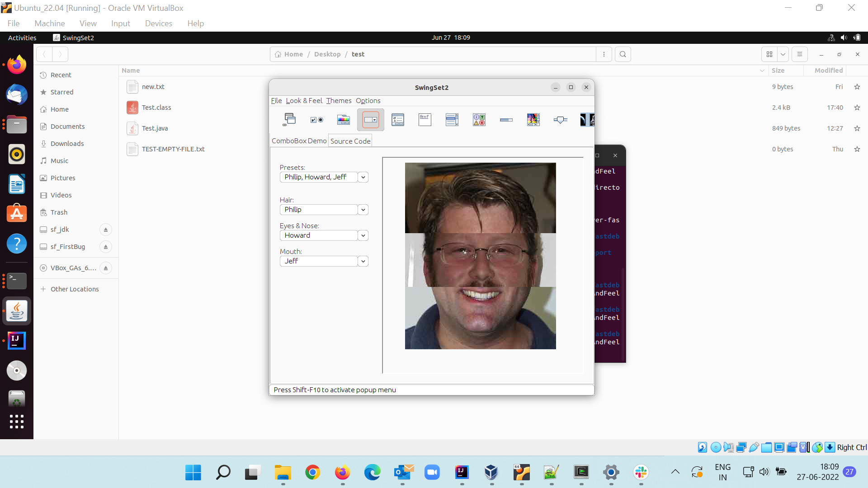
Task: Switch to the Source Code tab
Action: pos(350,141)
